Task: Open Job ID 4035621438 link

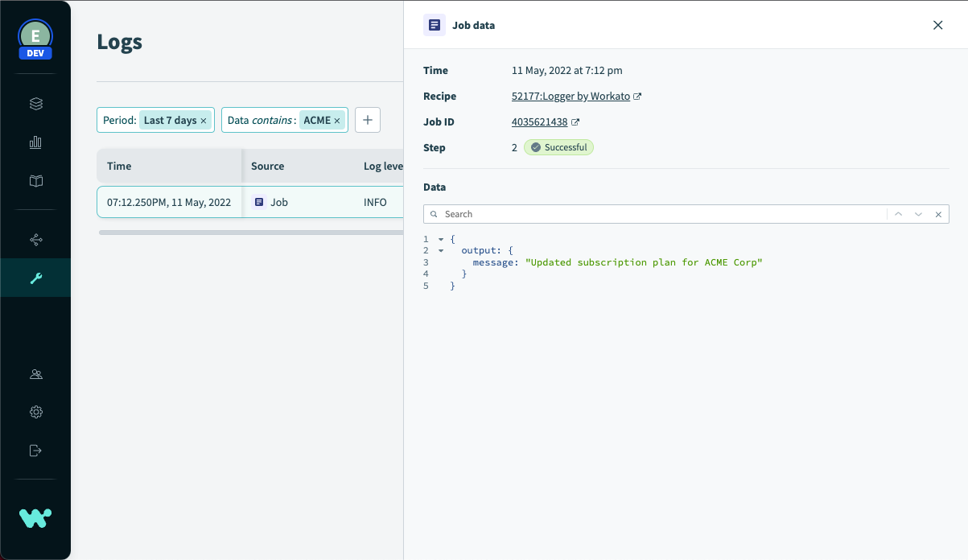Action: point(540,122)
